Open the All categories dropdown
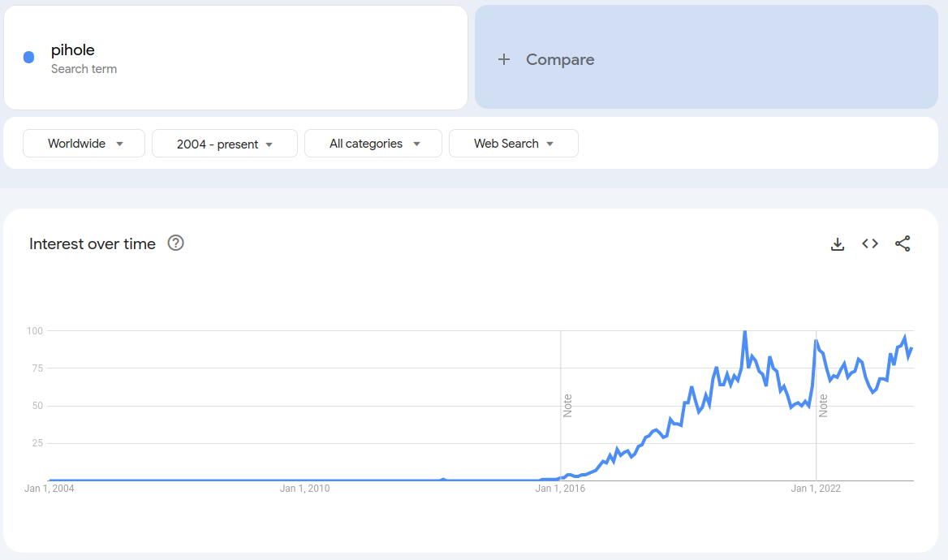The height and width of the screenshot is (560, 948). point(373,144)
